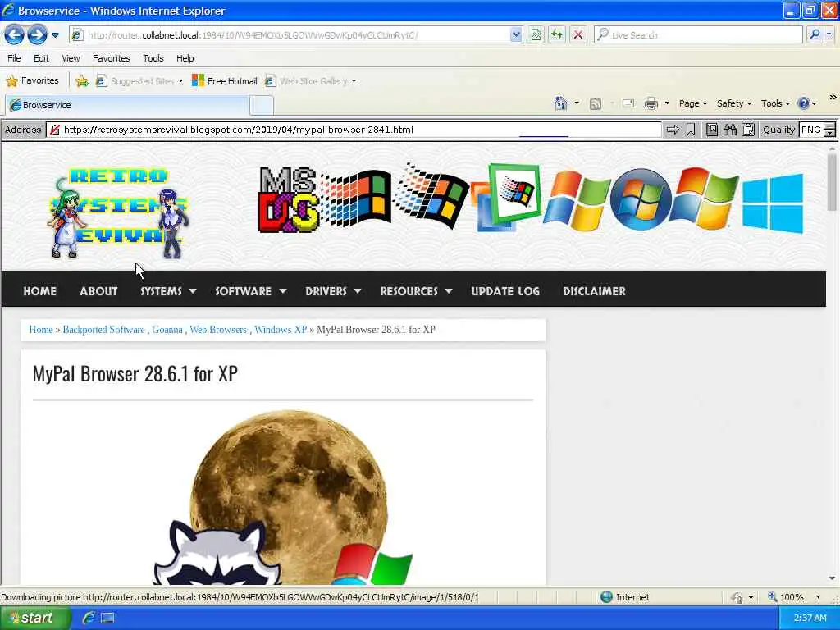Open the Safety command menu
This screenshot has height=630, width=840.
pyautogui.click(x=734, y=103)
